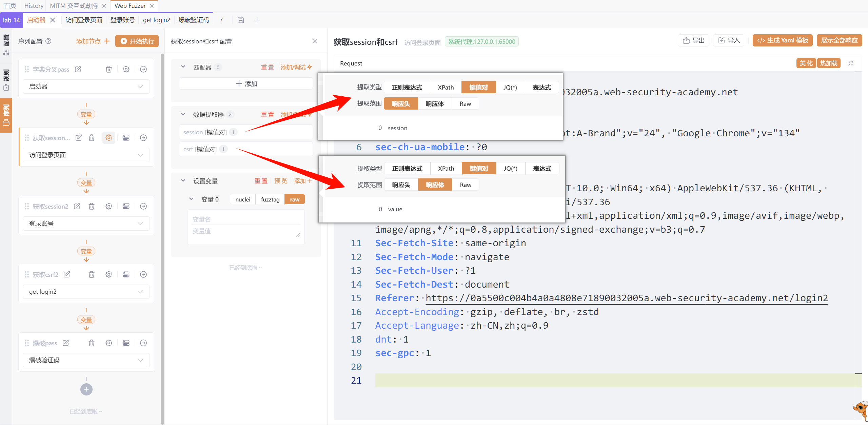
Task: Add a new fuzzer tab with plus icon
Action: [x=257, y=20]
